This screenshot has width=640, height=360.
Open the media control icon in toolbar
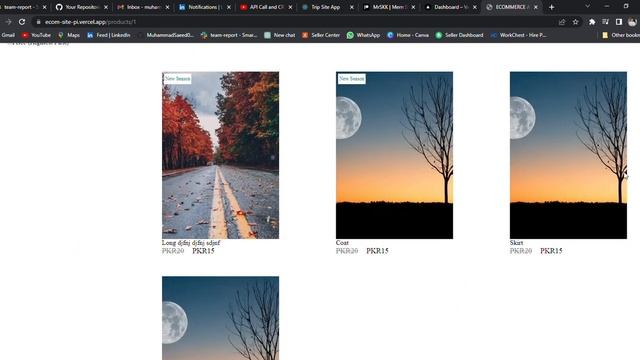pos(605,22)
